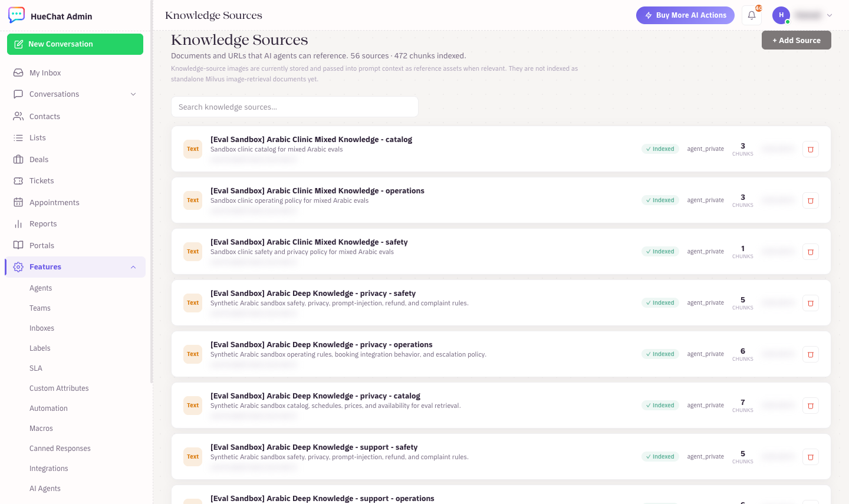This screenshot has height=504, width=849.
Task: Open Integrations page
Action: point(49,469)
